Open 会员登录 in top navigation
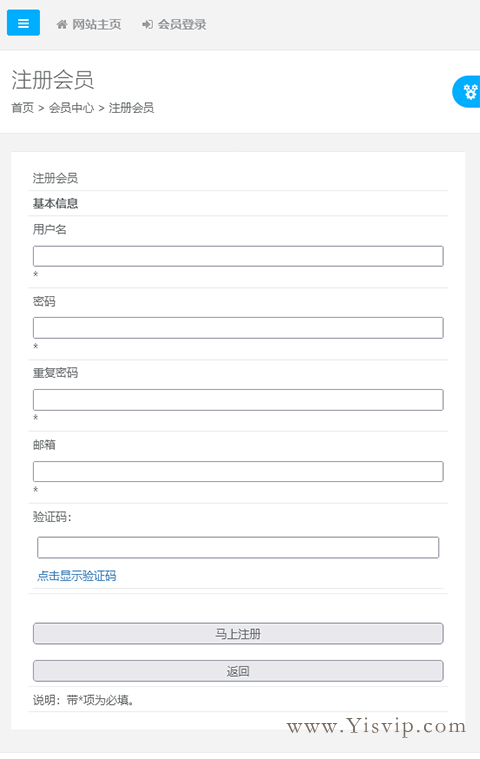The image size is (480, 759). [182, 24]
